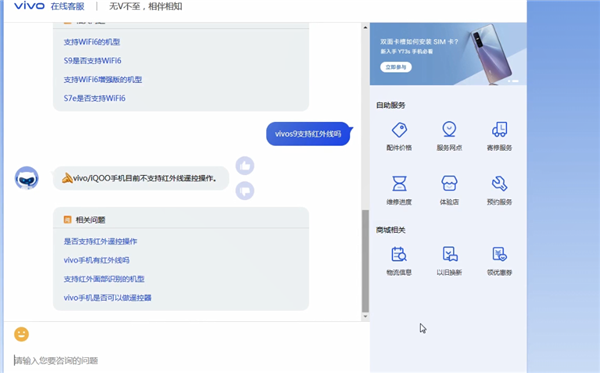
Task: Give thumbs down to the bot answer
Action: (x=245, y=191)
